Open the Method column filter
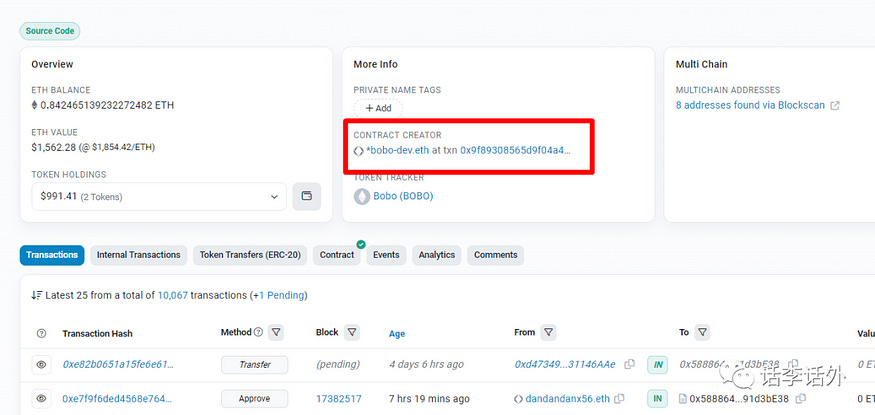This screenshot has width=875, height=415. click(x=276, y=332)
